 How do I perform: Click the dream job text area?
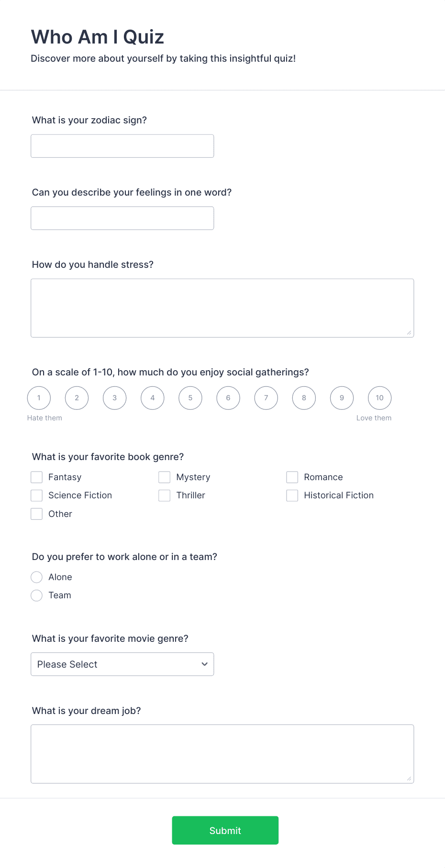coord(222,754)
